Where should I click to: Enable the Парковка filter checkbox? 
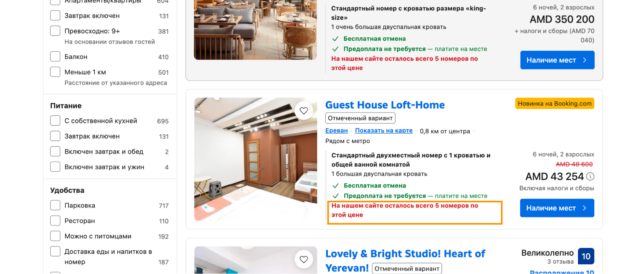pos(55,205)
